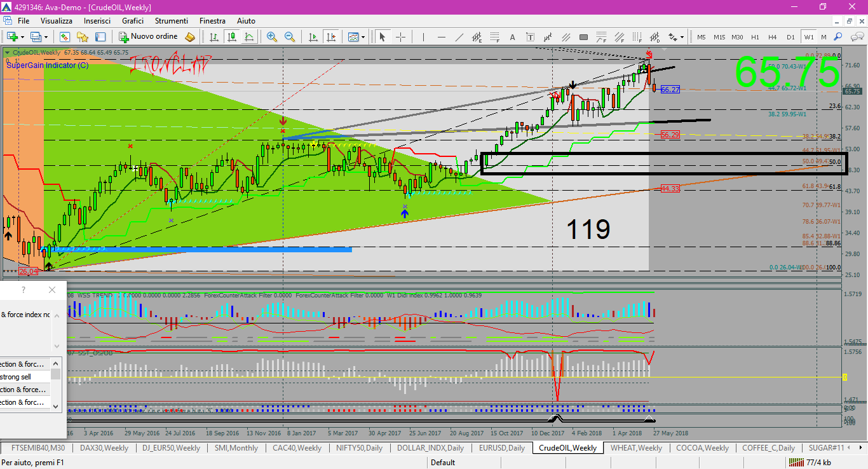Collapse the CrudeOIL,Weekly chart title arrow
The width and height of the screenshot is (868, 469).
8,53
